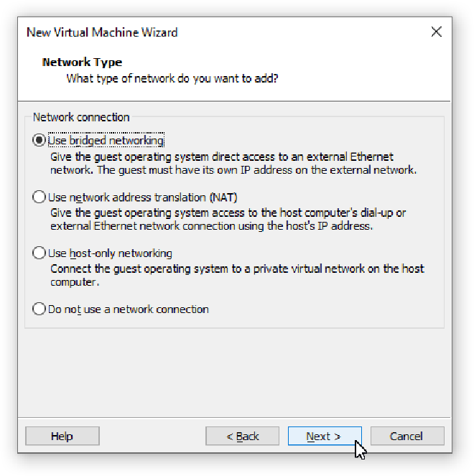The image size is (474, 476).
Task: Proceed with the Next button
Action: [x=324, y=436]
